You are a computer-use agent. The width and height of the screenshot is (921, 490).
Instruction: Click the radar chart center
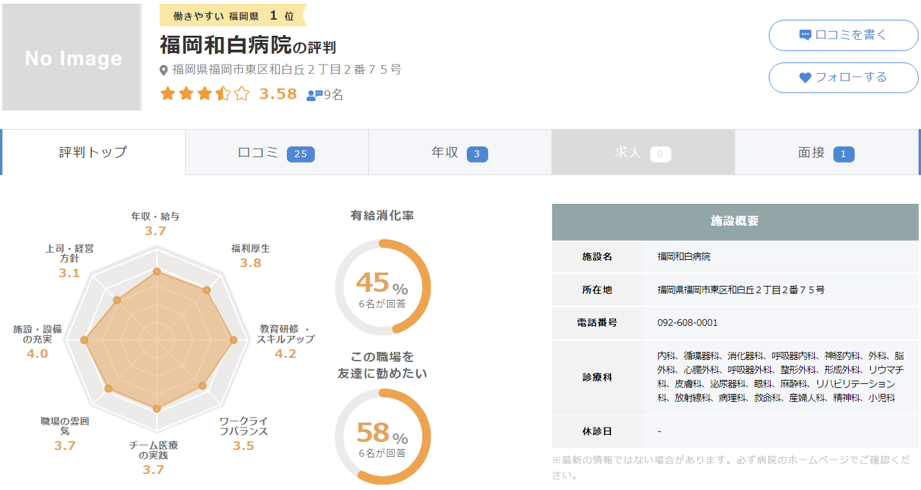coord(157,340)
